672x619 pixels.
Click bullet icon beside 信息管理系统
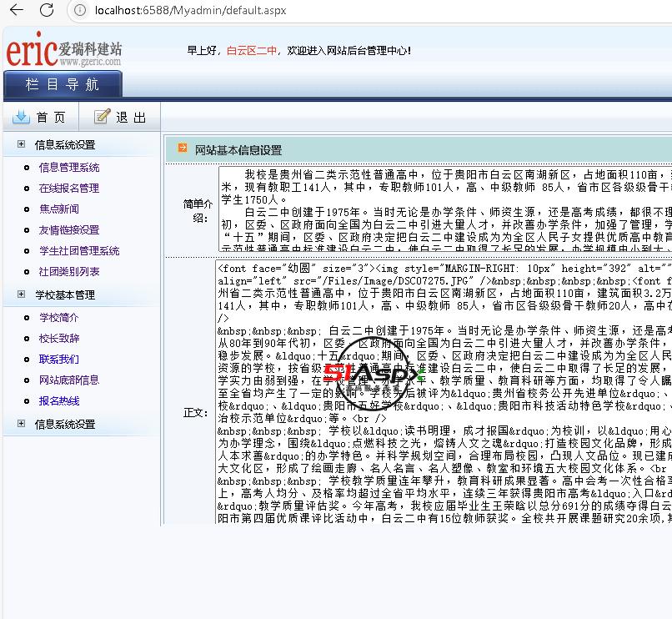tap(27, 168)
